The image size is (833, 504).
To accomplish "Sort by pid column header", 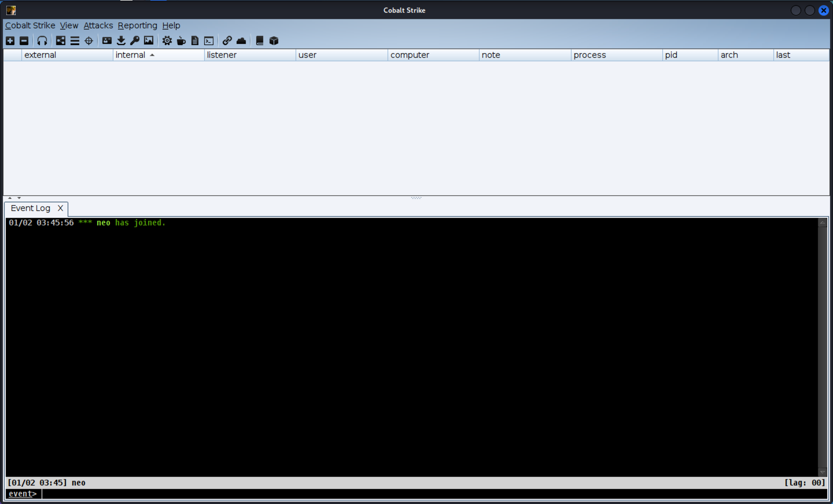I will coord(690,55).
